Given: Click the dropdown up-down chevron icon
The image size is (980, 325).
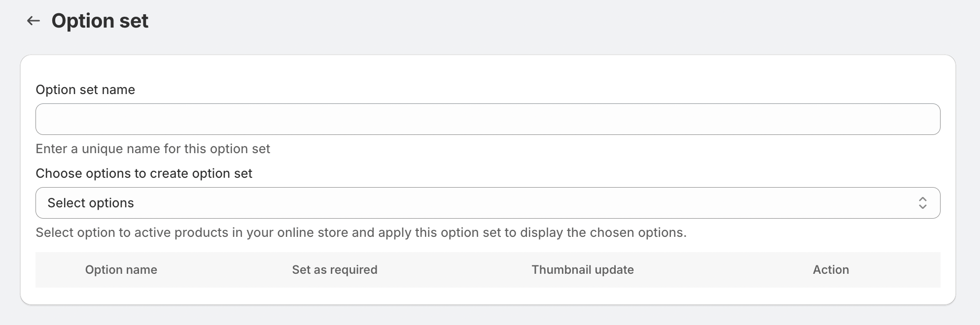Looking at the screenshot, I should tap(922, 203).
